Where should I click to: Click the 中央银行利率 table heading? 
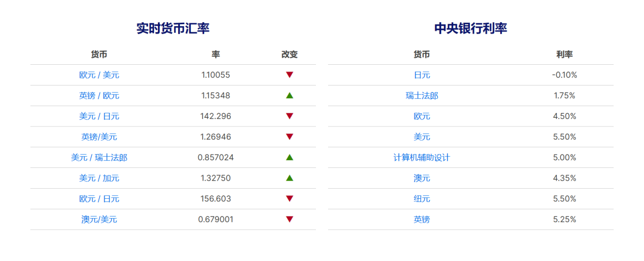(x=470, y=28)
